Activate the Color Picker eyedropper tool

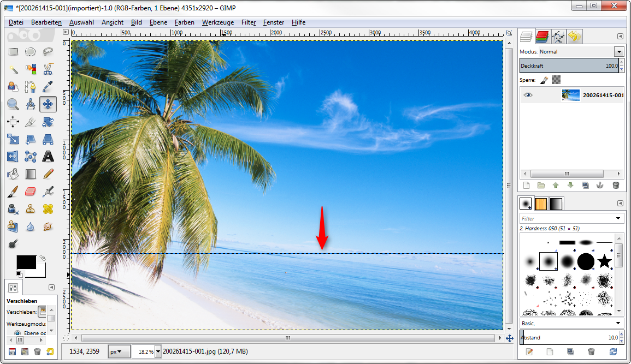[48, 86]
